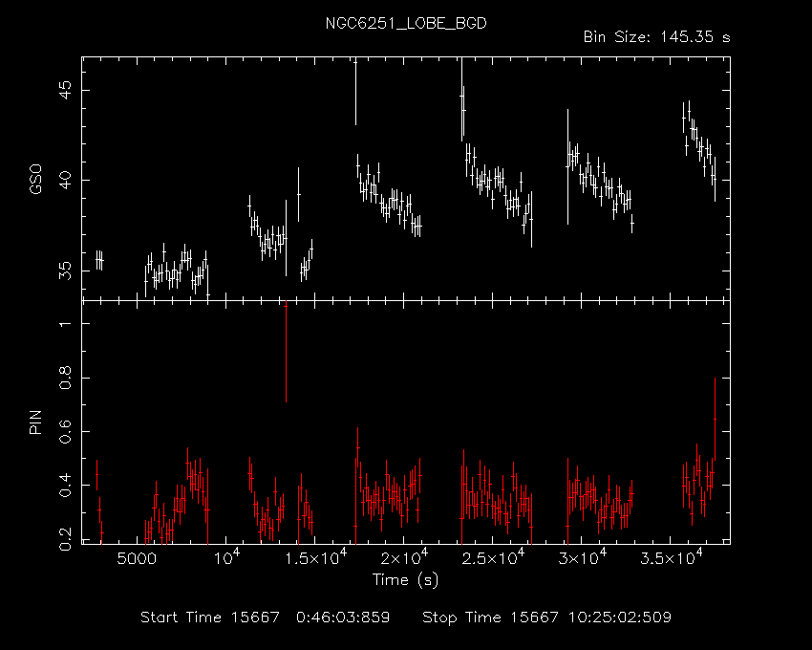Screen dimensions: 812x650
Task: Click the GSO axis tick value 45
Action: tap(66, 90)
